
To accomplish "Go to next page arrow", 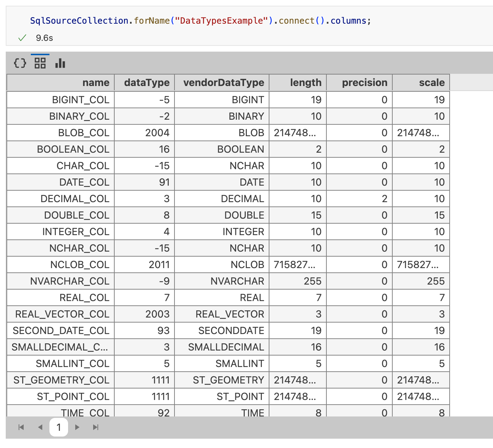I will tap(77, 427).
